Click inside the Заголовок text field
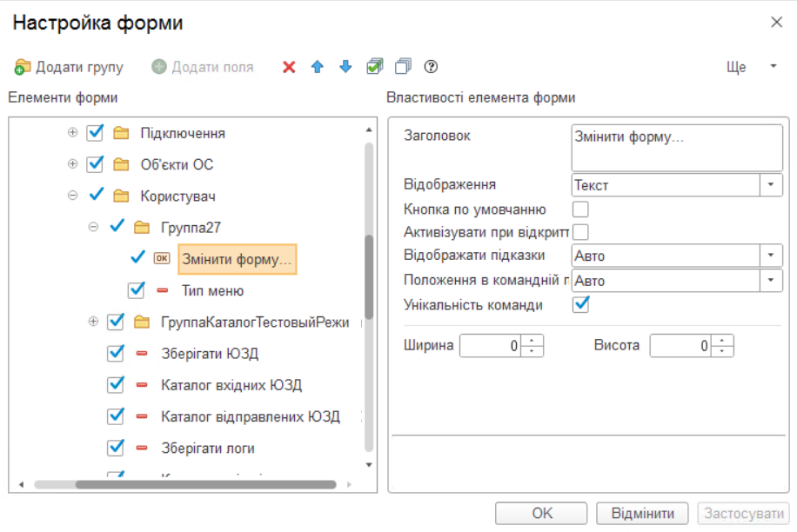The image size is (797, 532). point(674,146)
